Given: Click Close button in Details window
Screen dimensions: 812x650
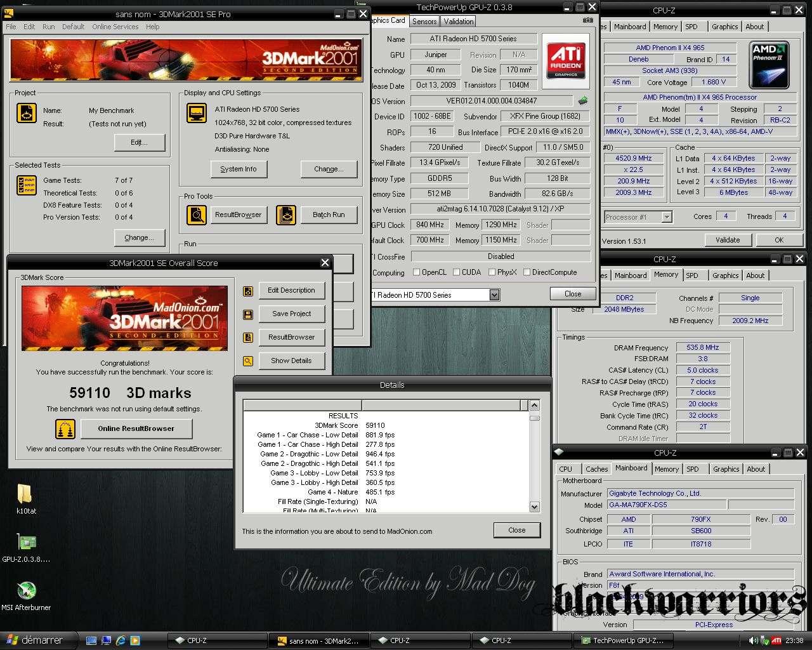Looking at the screenshot, I should pos(516,531).
